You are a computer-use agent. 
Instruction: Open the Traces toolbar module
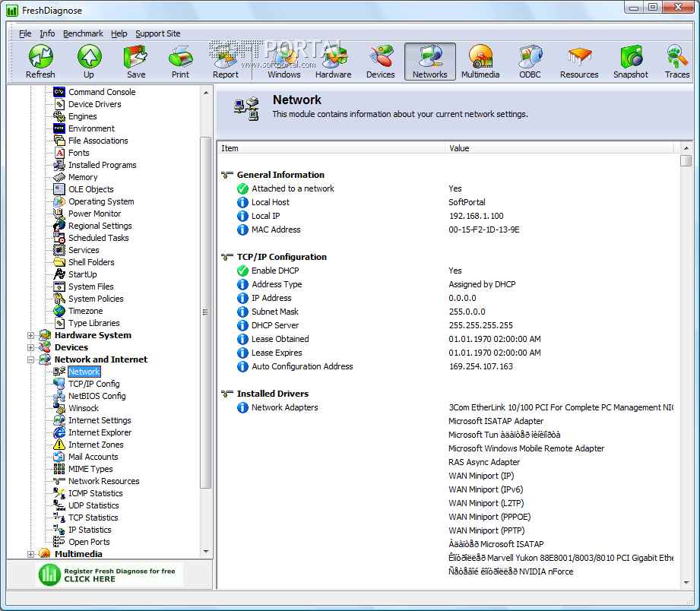click(676, 62)
